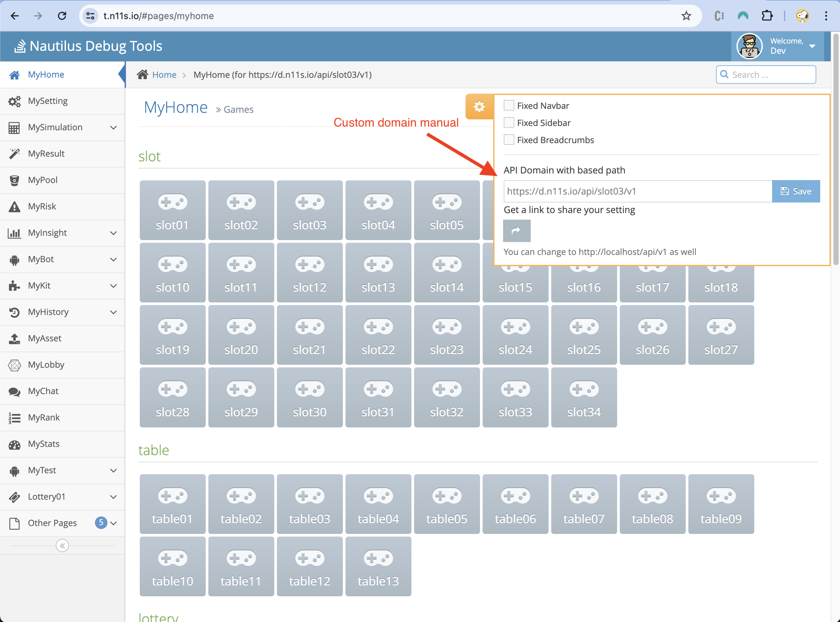
Task: Open the MyLobby sidebar item
Action: pos(46,364)
